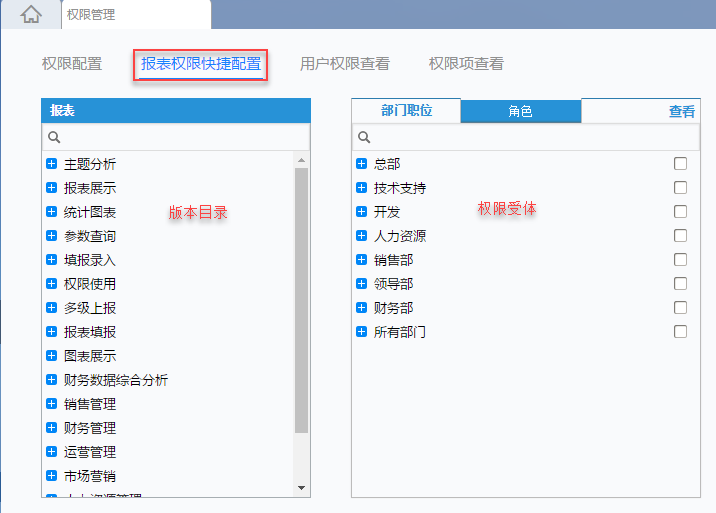Check the 查看 box for 人力资源
Screen dimensions: 716x513
tap(680, 236)
